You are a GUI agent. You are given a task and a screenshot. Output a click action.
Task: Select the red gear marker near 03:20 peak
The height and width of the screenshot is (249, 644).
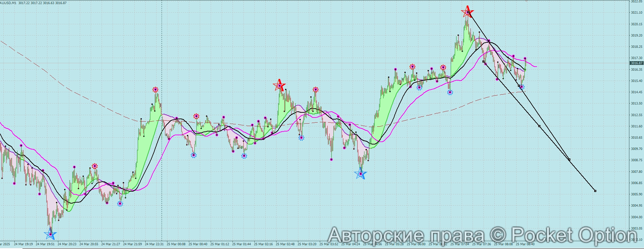click(316, 90)
